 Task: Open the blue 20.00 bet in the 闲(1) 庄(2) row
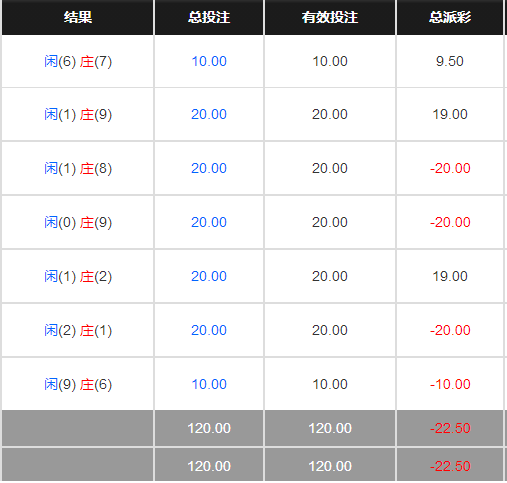tap(209, 276)
